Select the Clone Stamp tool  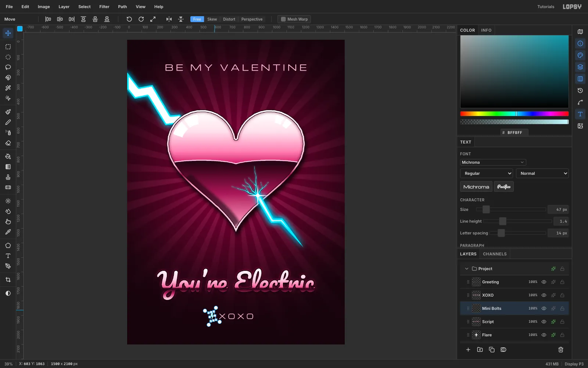point(8,177)
